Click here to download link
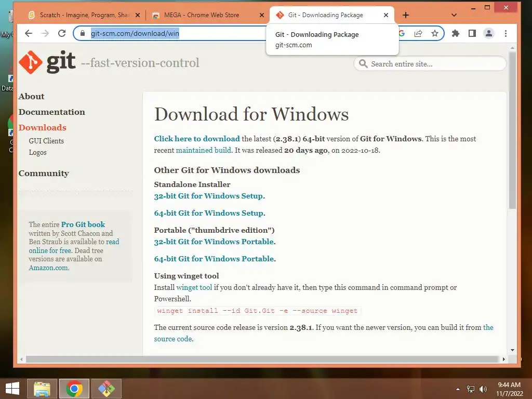 (x=197, y=139)
